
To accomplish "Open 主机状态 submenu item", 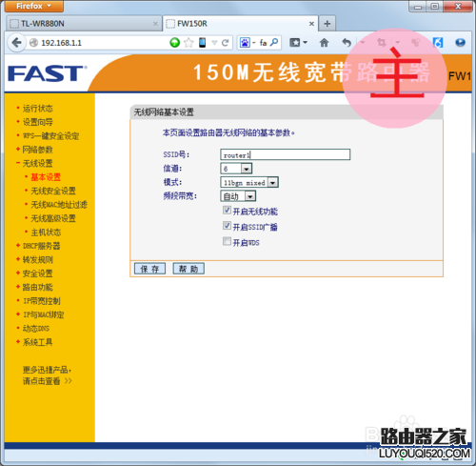I will (46, 233).
